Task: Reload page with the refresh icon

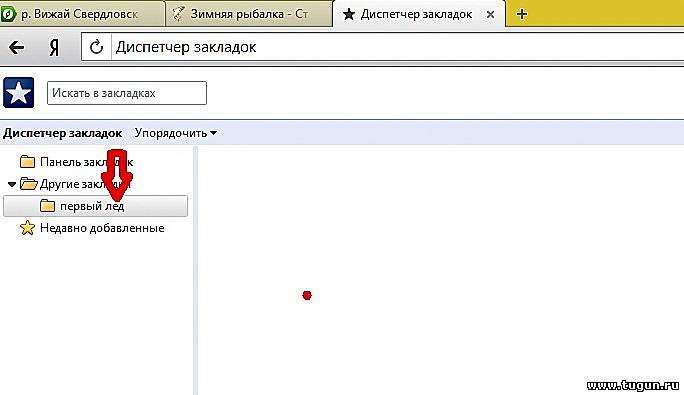Action: (96, 47)
